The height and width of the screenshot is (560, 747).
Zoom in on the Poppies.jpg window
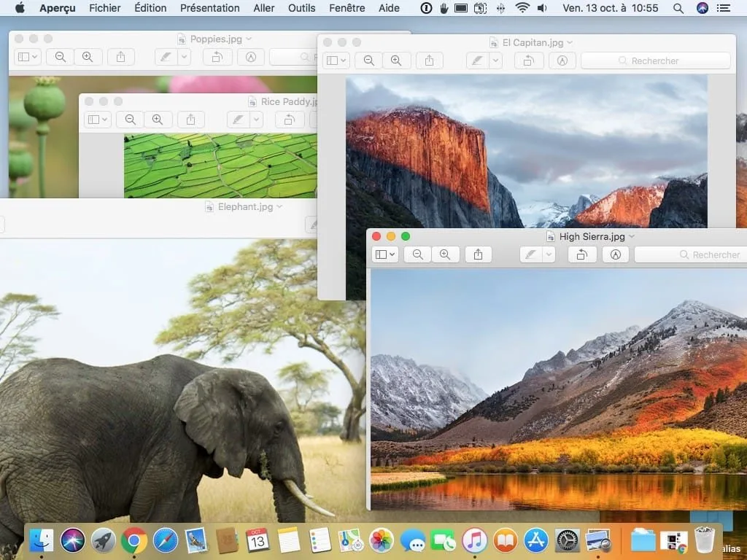pyautogui.click(x=88, y=57)
